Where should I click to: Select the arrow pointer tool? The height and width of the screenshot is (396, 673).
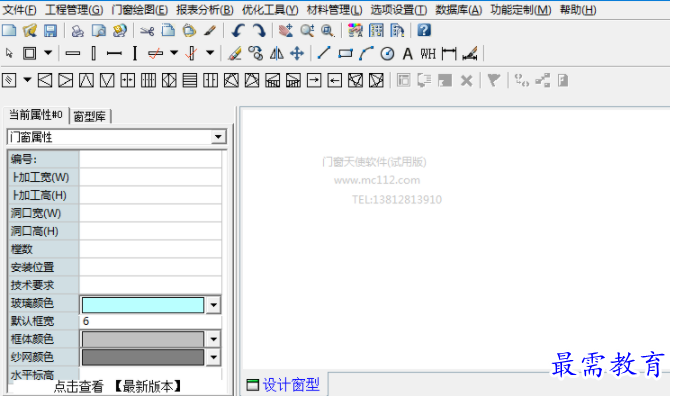(9, 54)
